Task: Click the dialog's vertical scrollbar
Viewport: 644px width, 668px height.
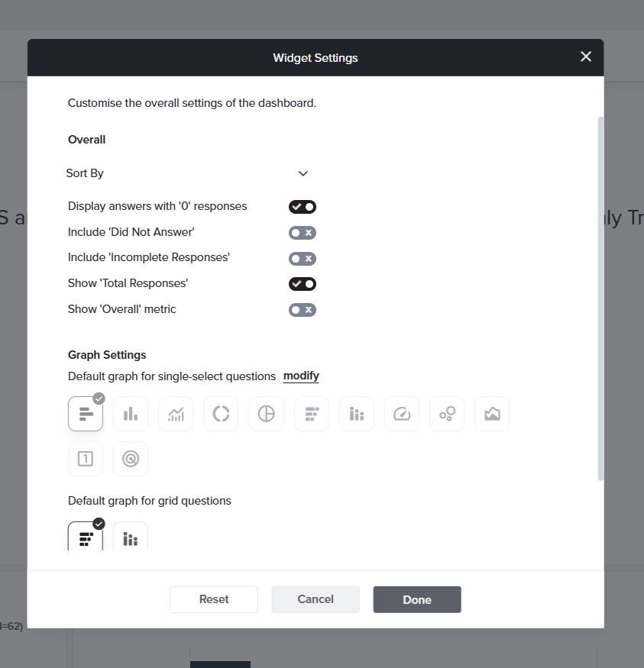Action: pyautogui.click(x=600, y=299)
